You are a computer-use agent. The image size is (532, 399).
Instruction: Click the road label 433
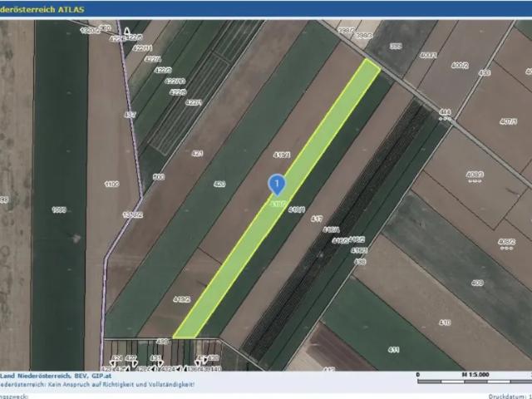[x=484, y=73]
